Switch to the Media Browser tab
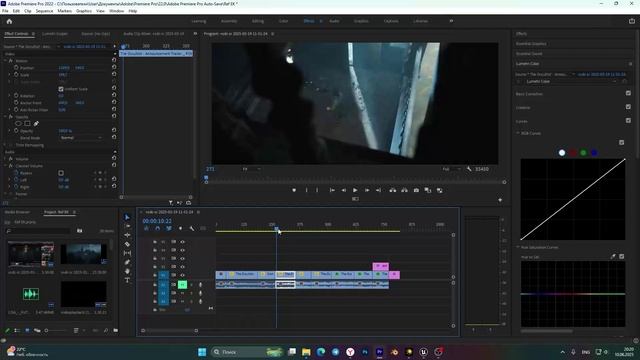This screenshot has width=640, height=360. point(17,212)
